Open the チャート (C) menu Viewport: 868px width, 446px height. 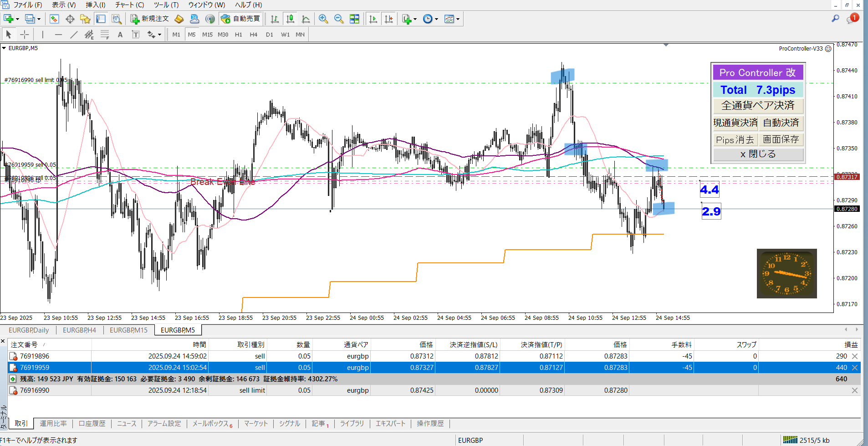pyautogui.click(x=129, y=5)
